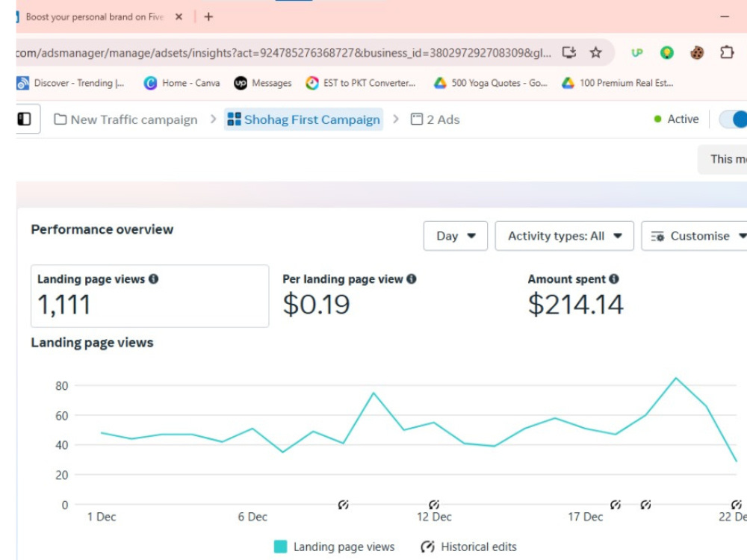Open 'EST to PKT Converter' bookmark

[361, 83]
